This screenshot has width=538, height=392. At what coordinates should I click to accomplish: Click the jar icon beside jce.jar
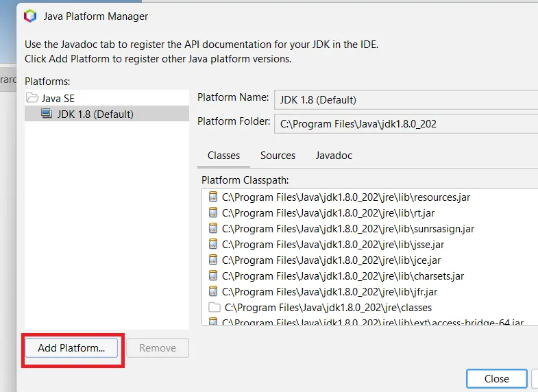[x=213, y=260]
